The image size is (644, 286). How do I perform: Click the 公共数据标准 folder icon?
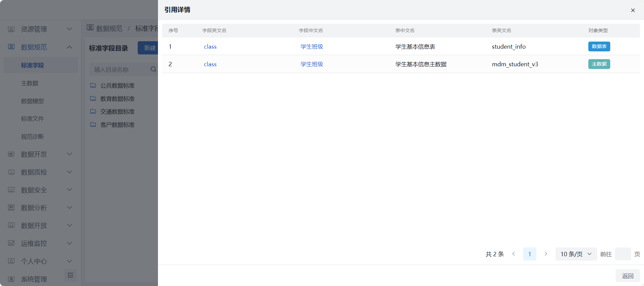pyautogui.click(x=93, y=86)
